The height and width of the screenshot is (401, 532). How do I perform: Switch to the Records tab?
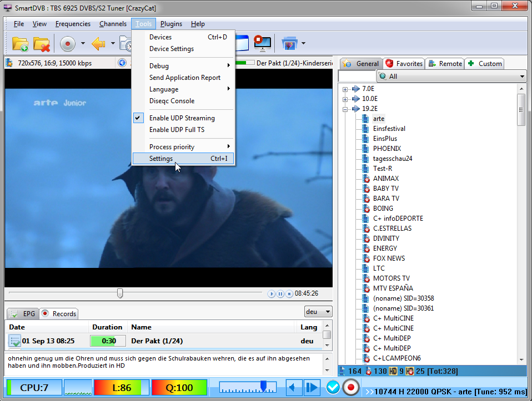[x=59, y=313]
